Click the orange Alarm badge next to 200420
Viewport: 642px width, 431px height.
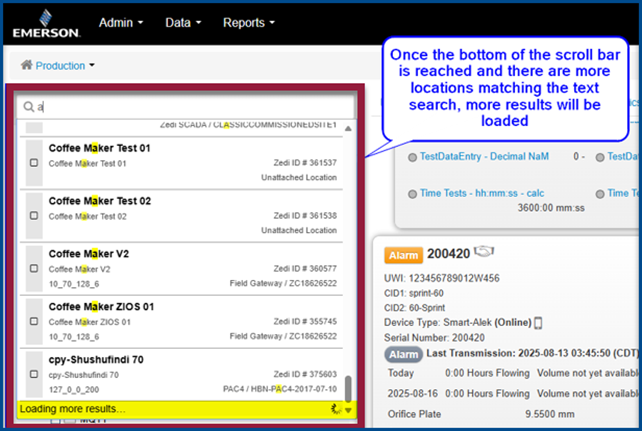[x=403, y=255]
